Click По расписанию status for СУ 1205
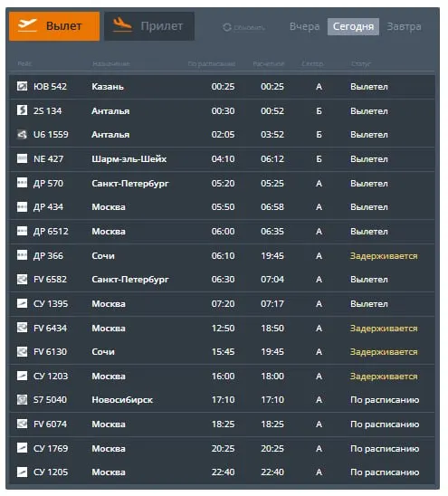This screenshot has width=448, height=496. (x=385, y=472)
